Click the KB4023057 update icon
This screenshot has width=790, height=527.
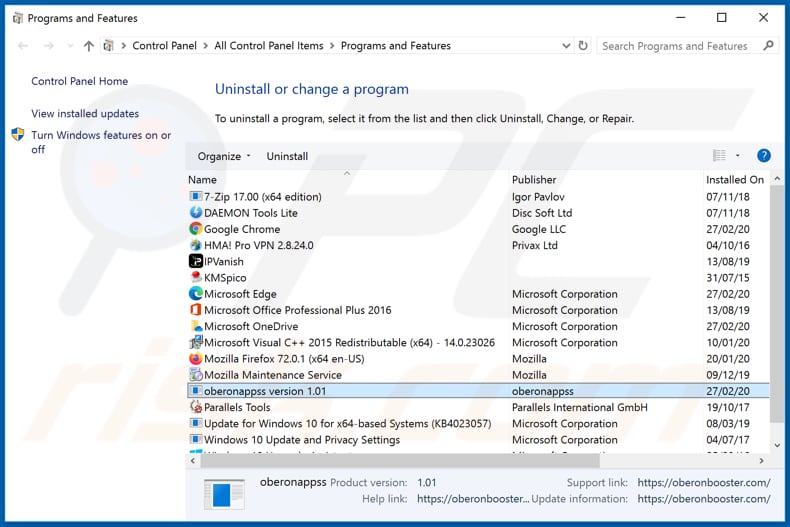point(195,423)
